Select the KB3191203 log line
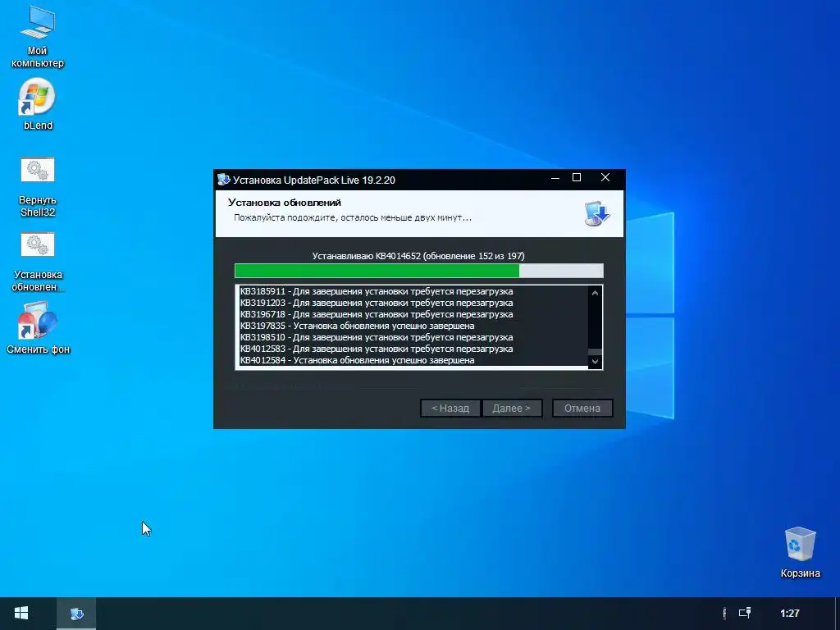Viewport: 840px width, 630px height. coord(376,303)
